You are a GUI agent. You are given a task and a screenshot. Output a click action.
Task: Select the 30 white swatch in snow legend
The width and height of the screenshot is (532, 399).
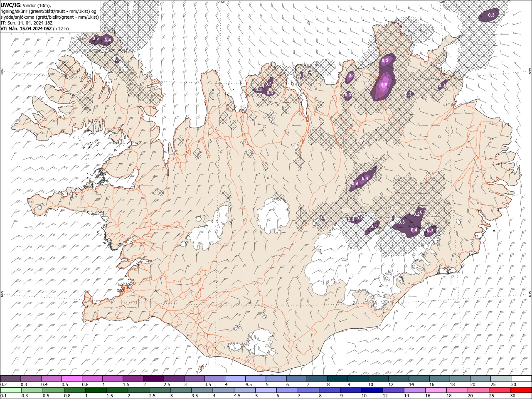(x=521, y=379)
